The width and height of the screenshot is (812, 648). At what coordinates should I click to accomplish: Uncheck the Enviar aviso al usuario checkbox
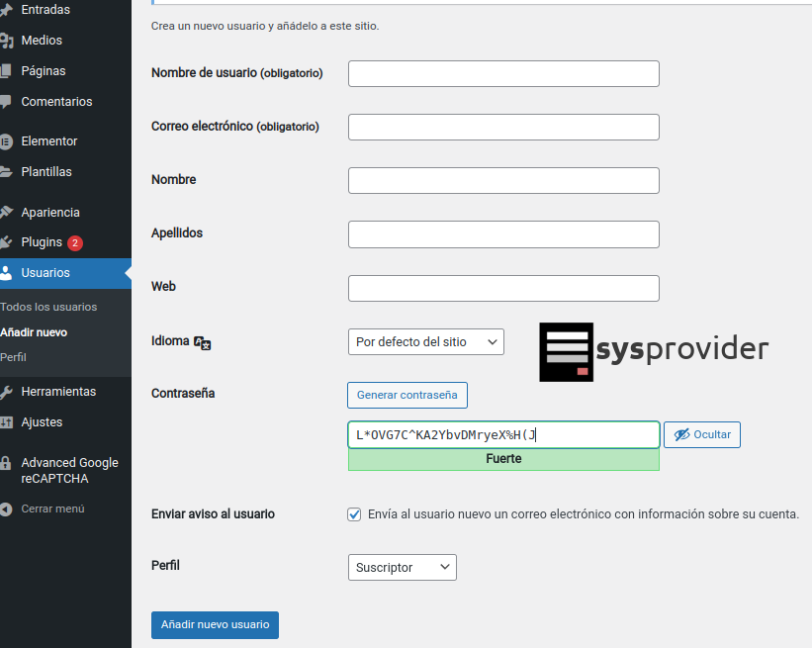click(354, 514)
